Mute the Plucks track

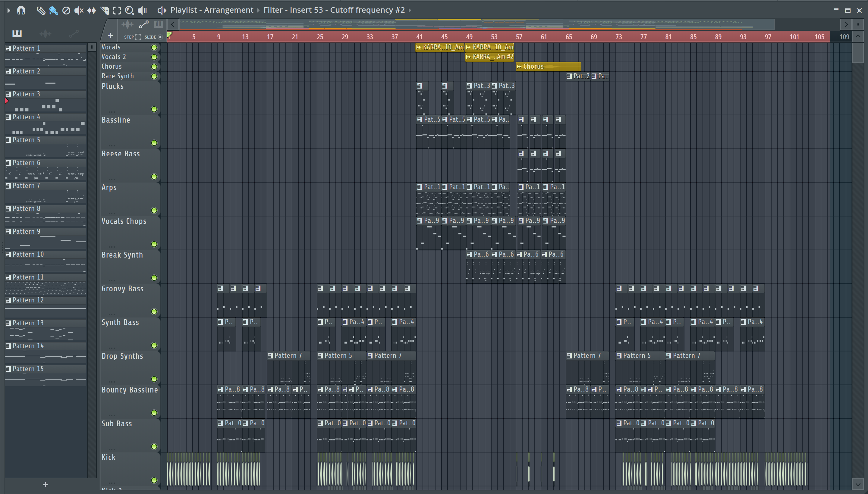pyautogui.click(x=154, y=109)
